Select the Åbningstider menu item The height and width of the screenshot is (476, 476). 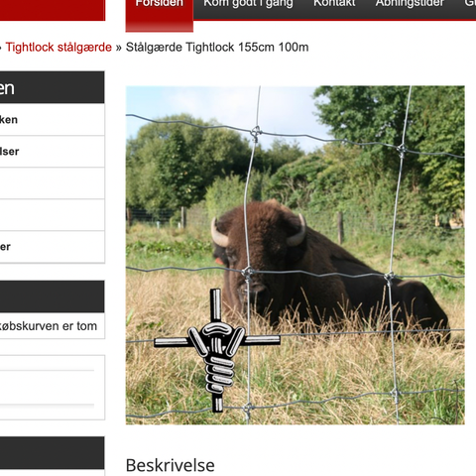[x=410, y=4]
